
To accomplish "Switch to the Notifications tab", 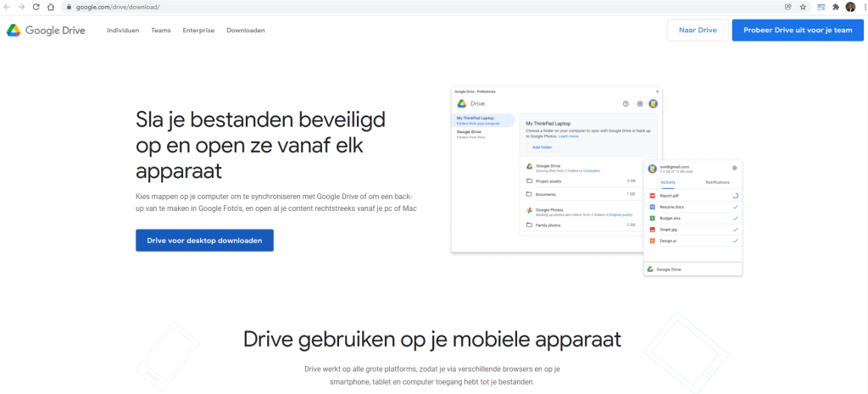I will [717, 182].
